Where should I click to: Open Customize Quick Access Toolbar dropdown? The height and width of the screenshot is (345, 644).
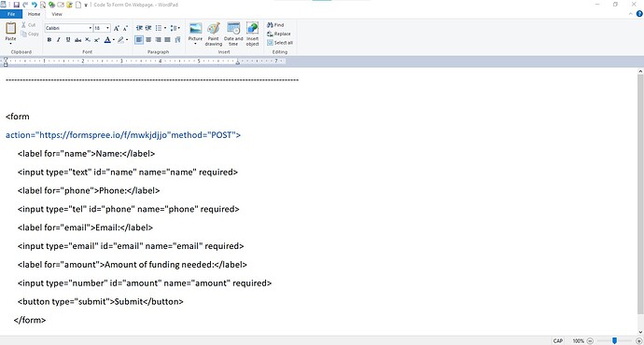86,6
